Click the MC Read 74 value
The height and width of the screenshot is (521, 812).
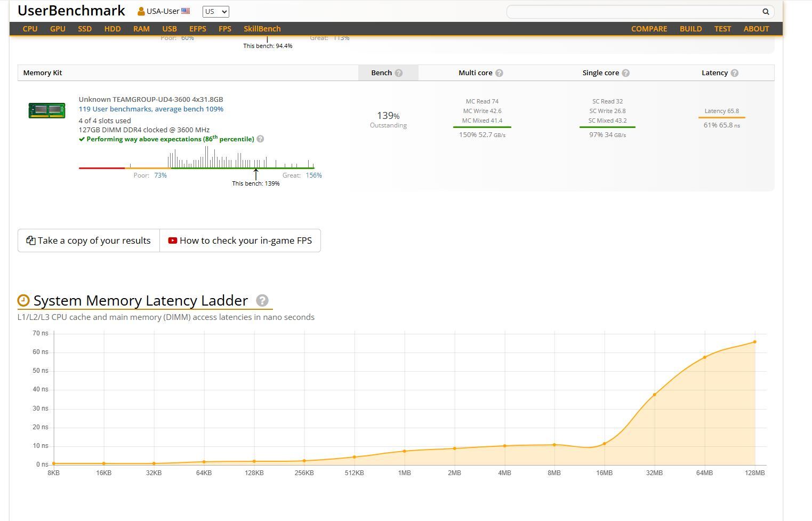[x=482, y=101]
